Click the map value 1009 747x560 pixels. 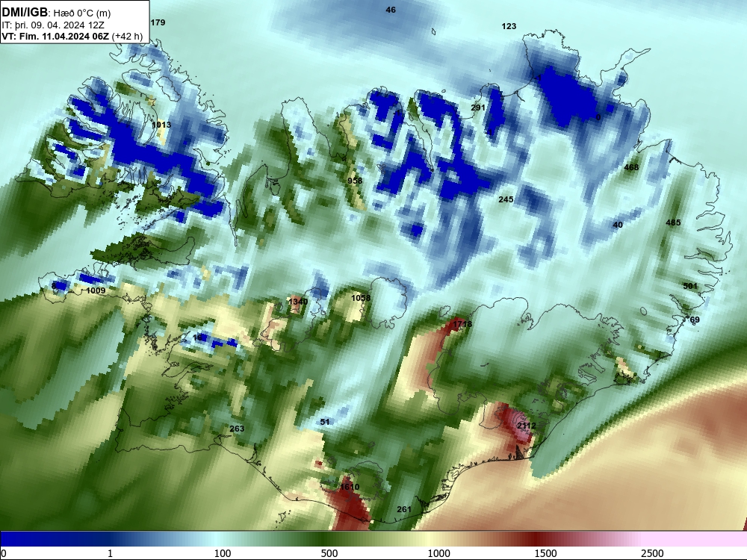coord(96,290)
